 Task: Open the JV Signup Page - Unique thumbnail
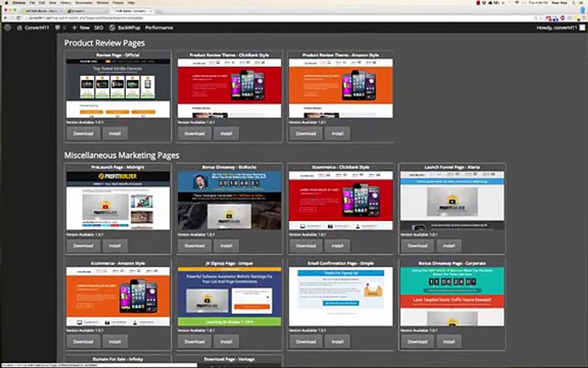click(x=229, y=296)
